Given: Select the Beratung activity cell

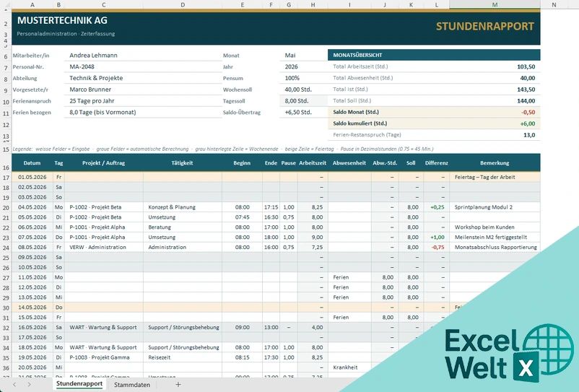Looking at the screenshot, I should [183, 227].
